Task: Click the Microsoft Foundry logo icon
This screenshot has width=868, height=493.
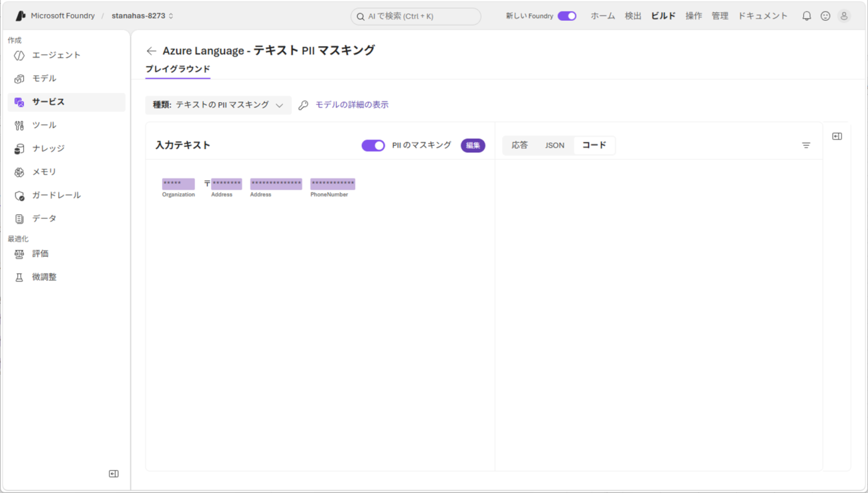Action: pyautogui.click(x=20, y=15)
